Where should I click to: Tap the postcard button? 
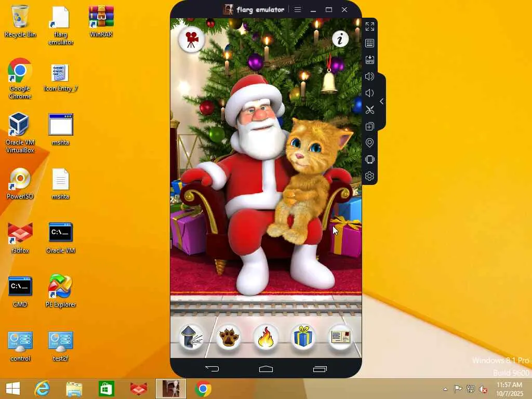point(340,337)
